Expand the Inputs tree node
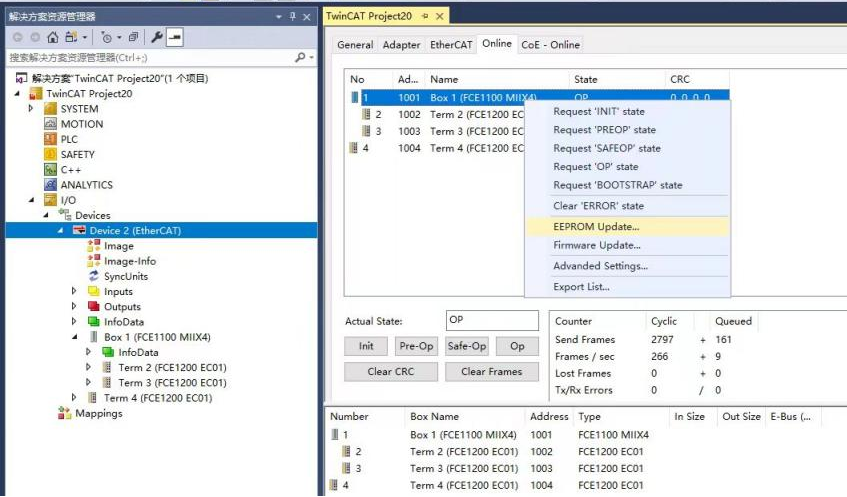 74,291
